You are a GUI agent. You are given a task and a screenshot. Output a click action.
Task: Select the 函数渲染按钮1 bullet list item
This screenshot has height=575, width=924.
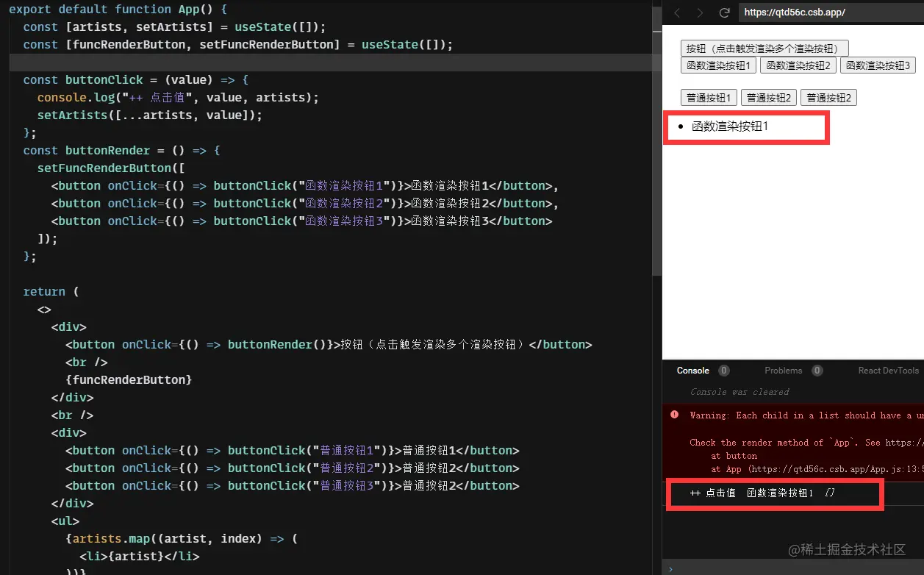click(730, 126)
